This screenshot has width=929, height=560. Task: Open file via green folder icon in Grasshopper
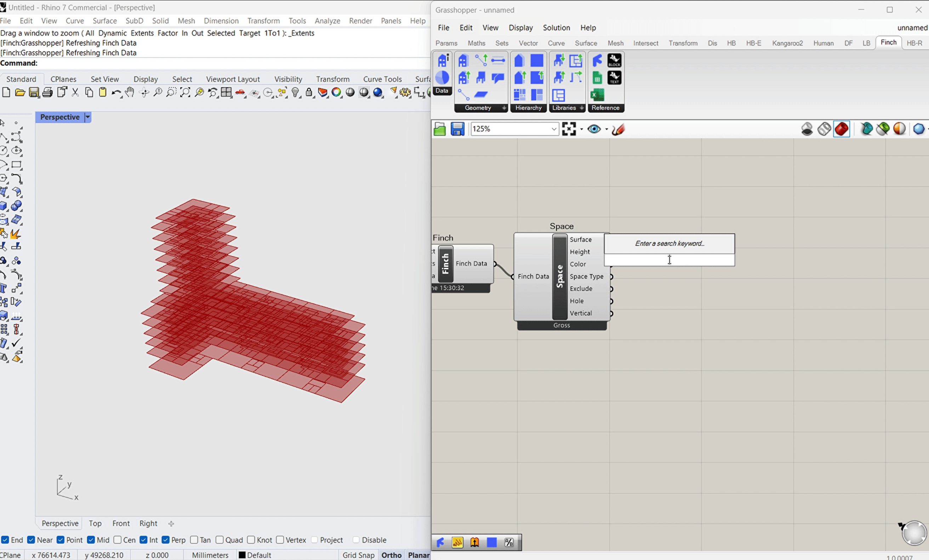tap(440, 129)
